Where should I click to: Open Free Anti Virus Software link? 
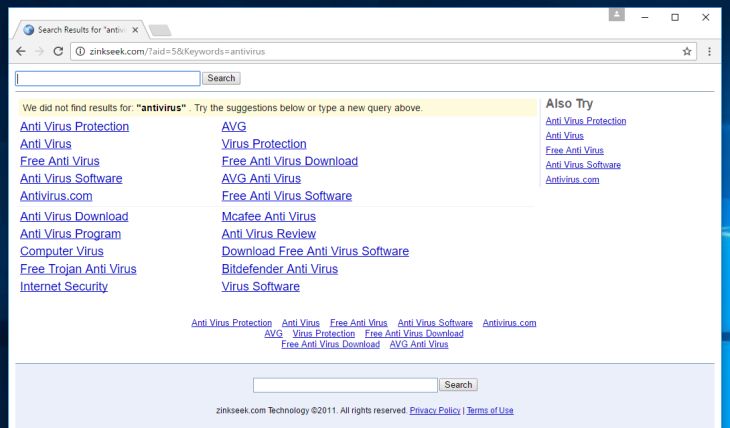tap(287, 196)
